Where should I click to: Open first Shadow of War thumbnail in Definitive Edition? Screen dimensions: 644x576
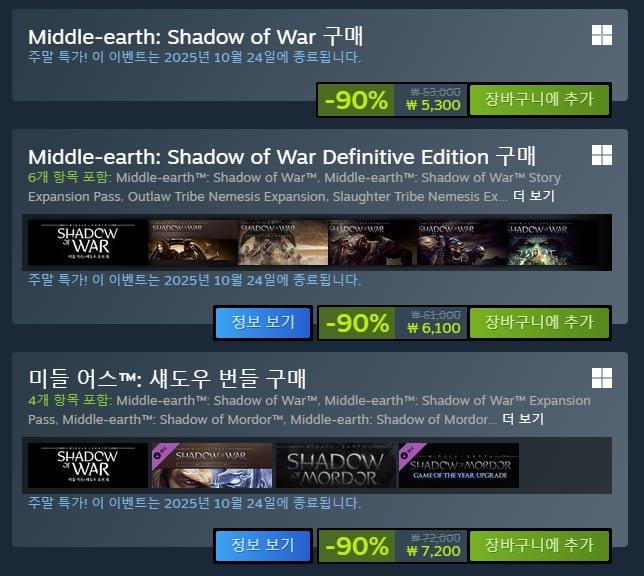click(x=87, y=242)
